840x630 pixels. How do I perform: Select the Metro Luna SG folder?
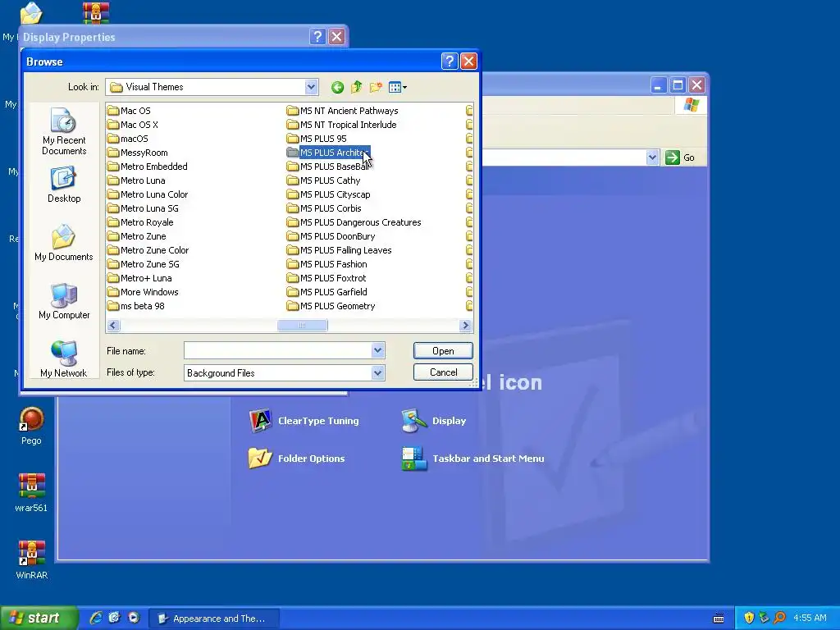(x=143, y=208)
